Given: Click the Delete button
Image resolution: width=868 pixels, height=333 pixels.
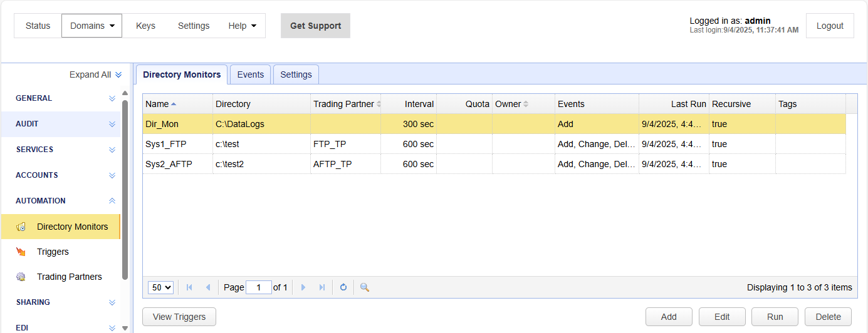Looking at the screenshot, I should point(828,317).
